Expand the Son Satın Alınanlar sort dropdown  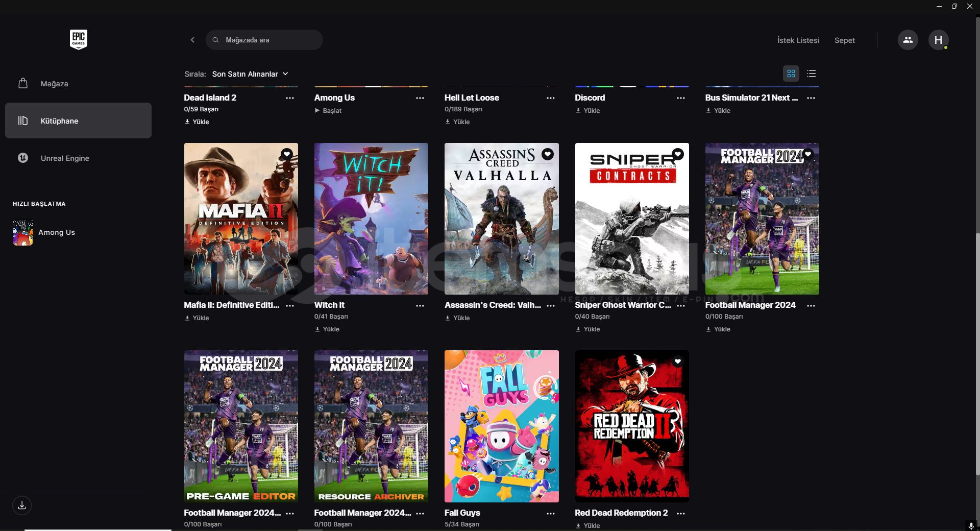(x=250, y=74)
